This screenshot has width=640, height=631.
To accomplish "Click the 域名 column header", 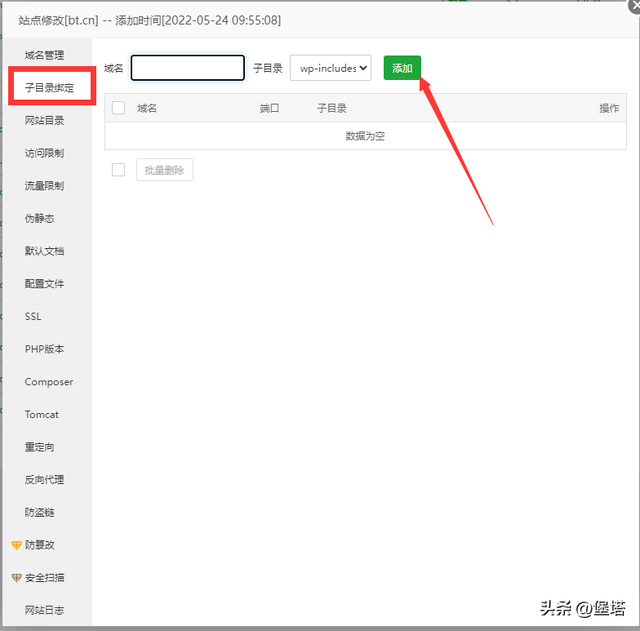I will pyautogui.click(x=147, y=108).
